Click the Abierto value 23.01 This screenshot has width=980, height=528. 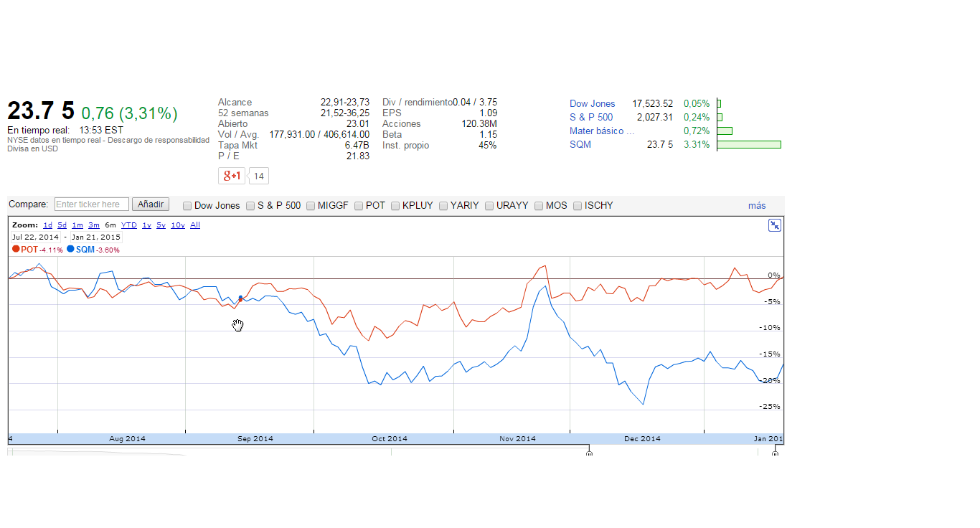tap(358, 124)
